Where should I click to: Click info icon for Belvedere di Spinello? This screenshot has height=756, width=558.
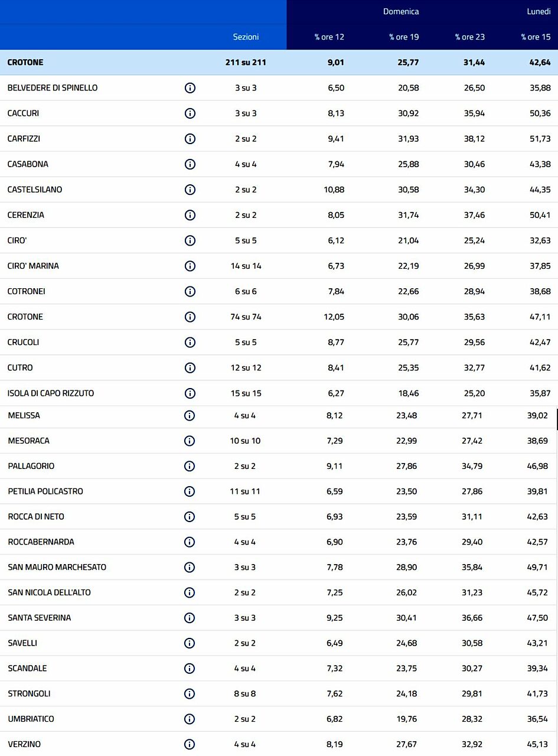[x=190, y=88]
